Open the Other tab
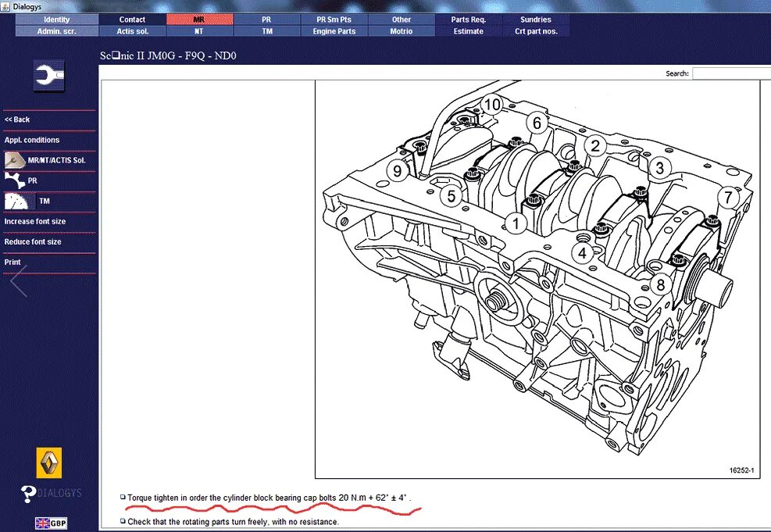This screenshot has width=771, height=532. [402, 20]
